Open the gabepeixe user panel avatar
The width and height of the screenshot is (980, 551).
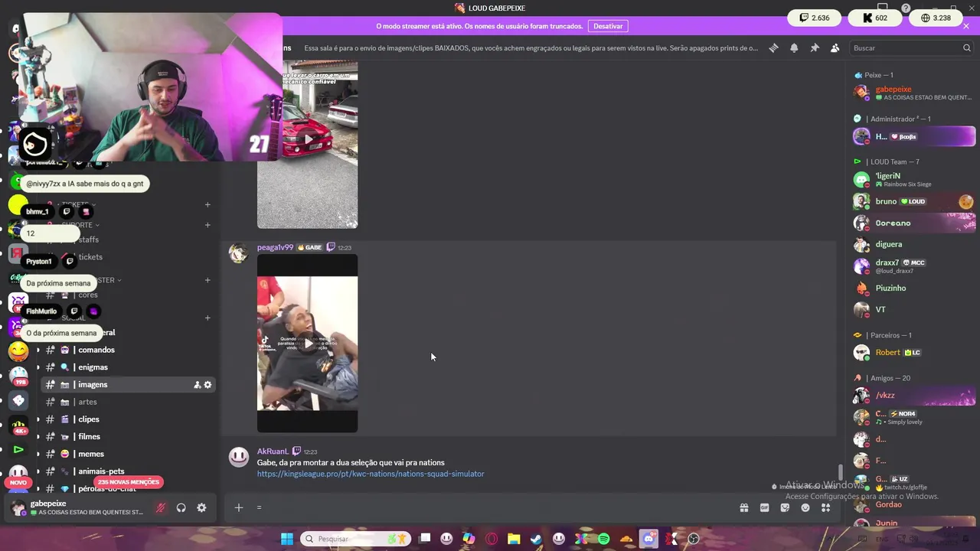tap(18, 507)
